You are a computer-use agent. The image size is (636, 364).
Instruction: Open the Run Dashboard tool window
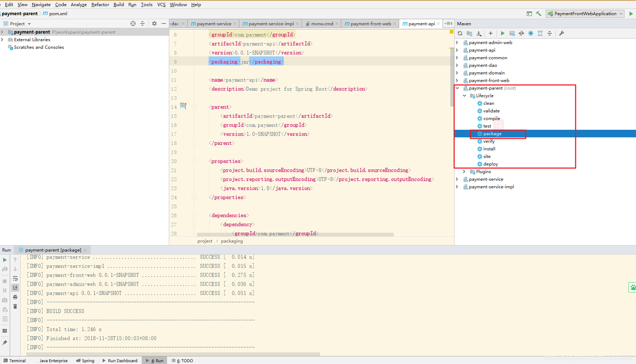click(120, 360)
